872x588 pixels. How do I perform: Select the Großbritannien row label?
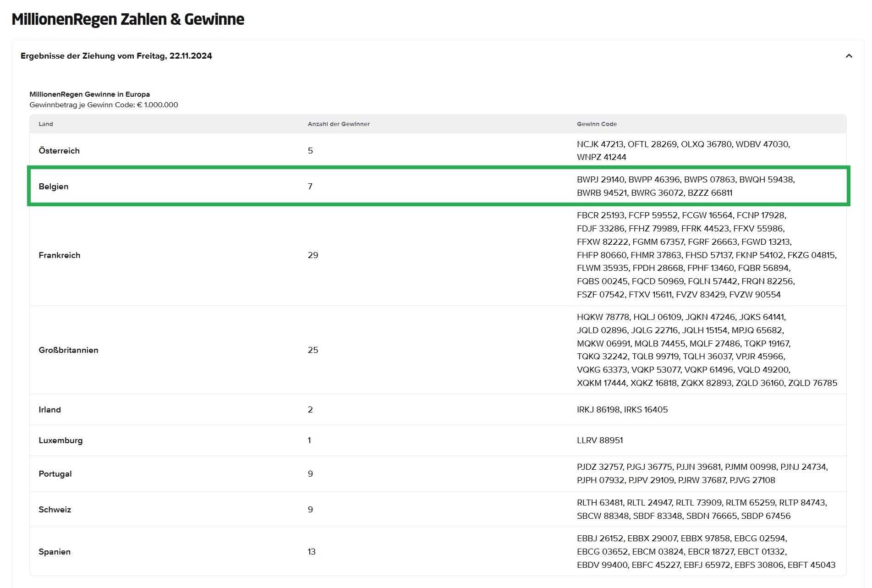coord(69,350)
